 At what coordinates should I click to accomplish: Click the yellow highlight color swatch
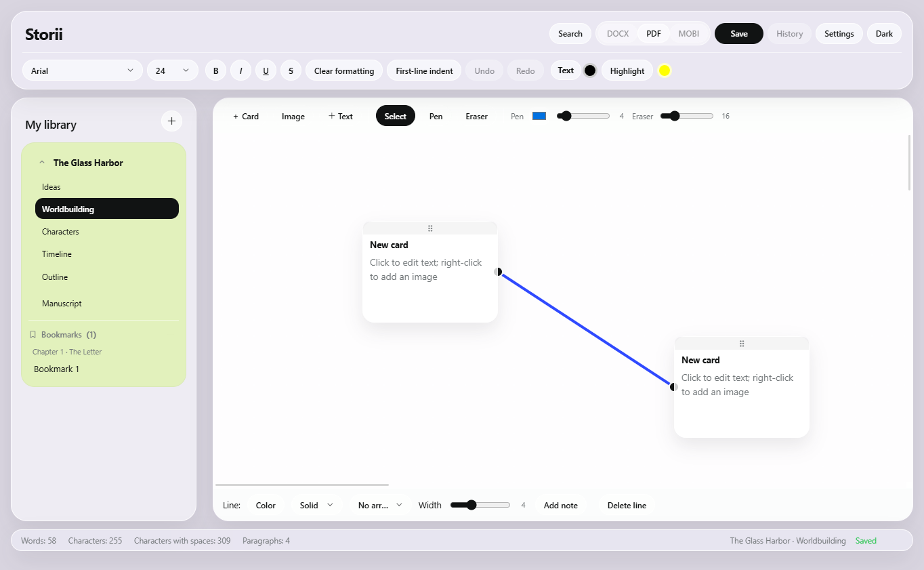[x=665, y=70]
